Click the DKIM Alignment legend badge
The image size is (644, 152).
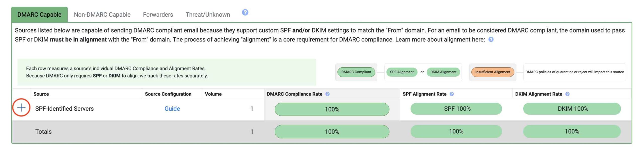[x=443, y=72]
